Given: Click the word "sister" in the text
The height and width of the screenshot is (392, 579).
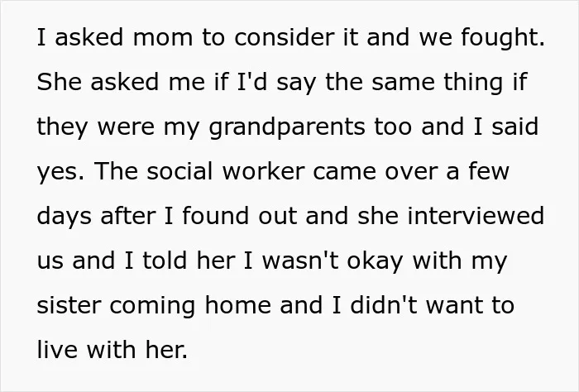Looking at the screenshot, I should tap(69, 306).
